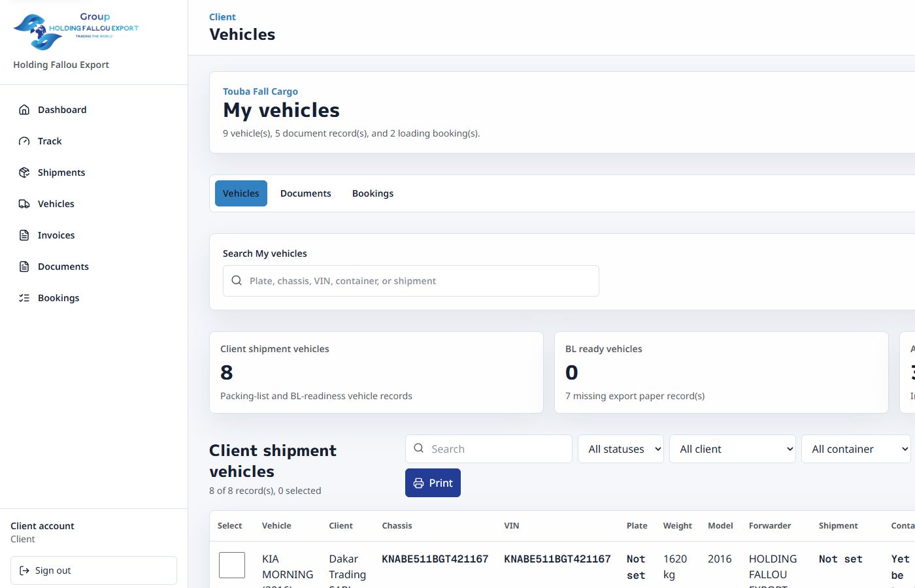Click the Holding Fallou Export logo

(x=76, y=32)
